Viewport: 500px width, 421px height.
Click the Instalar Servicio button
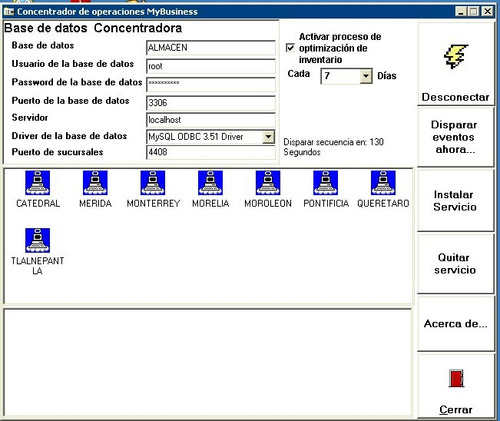456,201
